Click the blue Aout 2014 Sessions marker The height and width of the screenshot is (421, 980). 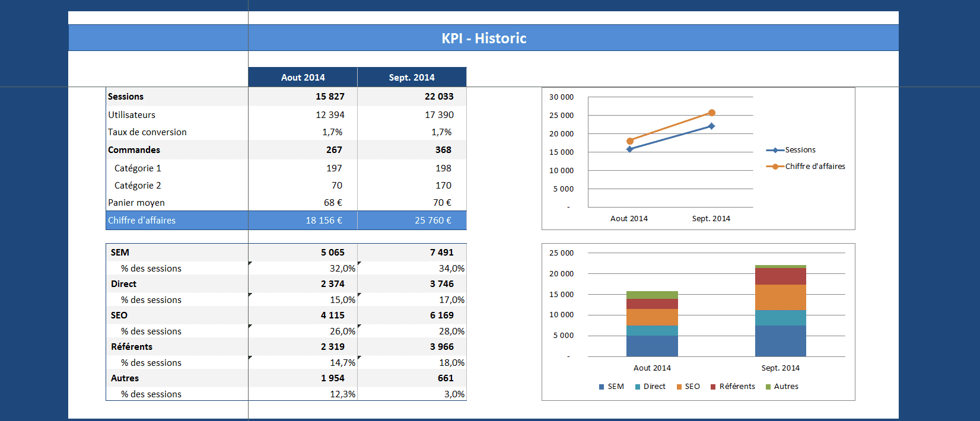630,149
